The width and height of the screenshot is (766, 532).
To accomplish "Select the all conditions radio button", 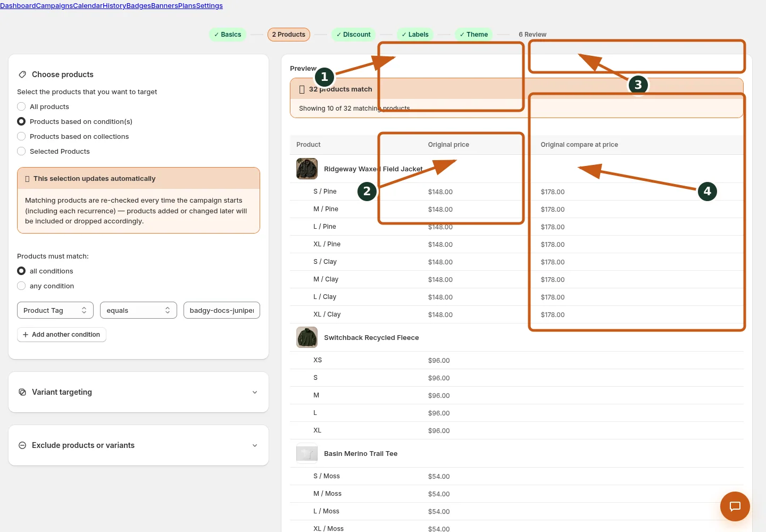I will pos(21,271).
